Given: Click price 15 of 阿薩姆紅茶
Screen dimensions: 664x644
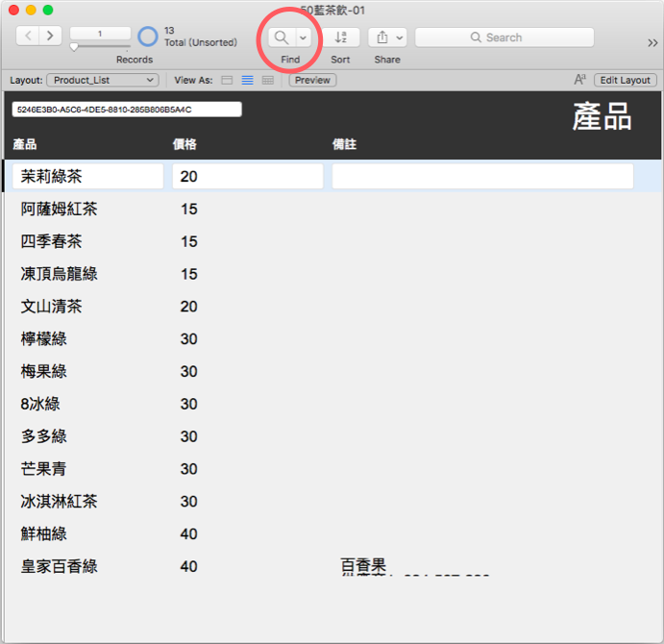Looking at the screenshot, I should coord(189,209).
